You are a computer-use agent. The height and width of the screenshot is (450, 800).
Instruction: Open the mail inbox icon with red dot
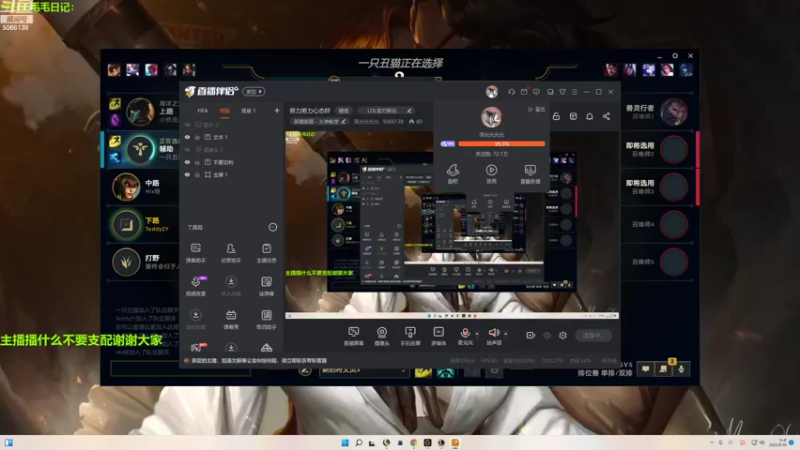pos(524,92)
